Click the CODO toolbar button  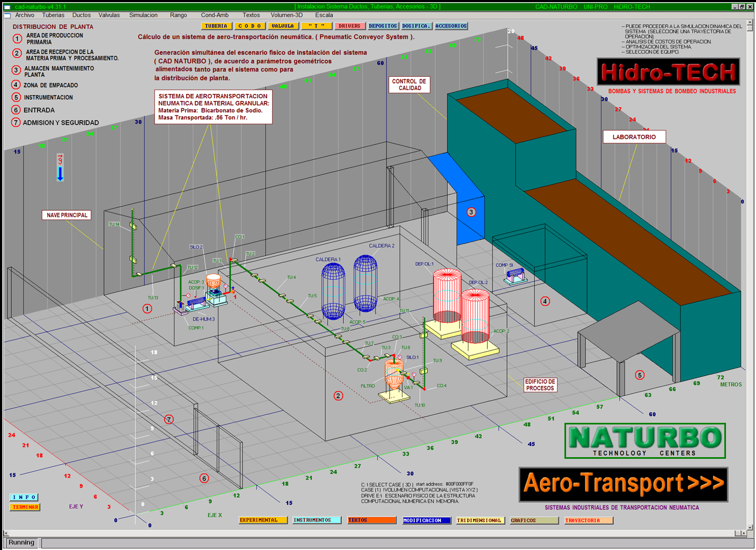pos(250,26)
